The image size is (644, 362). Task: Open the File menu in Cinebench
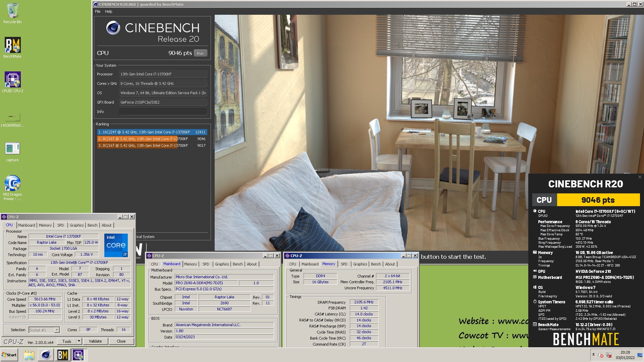98,11
